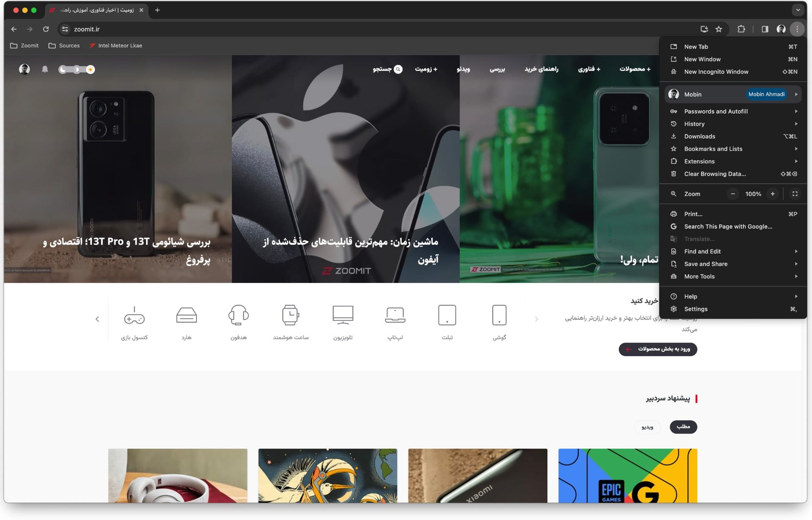812x520 pixels.
Task: Expand Bookmarks and Lists submenu
Action: (x=733, y=149)
